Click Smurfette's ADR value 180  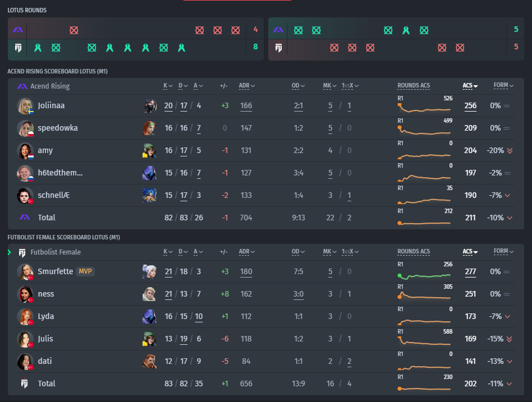click(246, 272)
